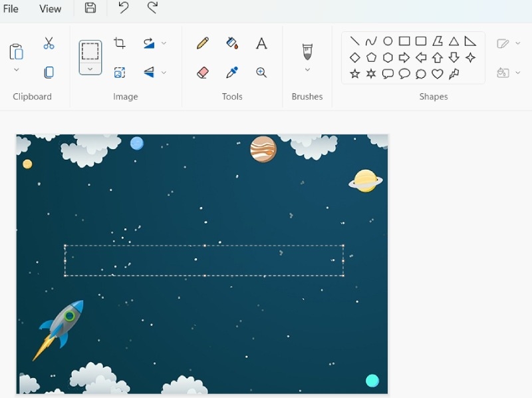Viewport: 532px width, 398px height.
Task: Select the Line shape
Action: [x=355, y=41]
